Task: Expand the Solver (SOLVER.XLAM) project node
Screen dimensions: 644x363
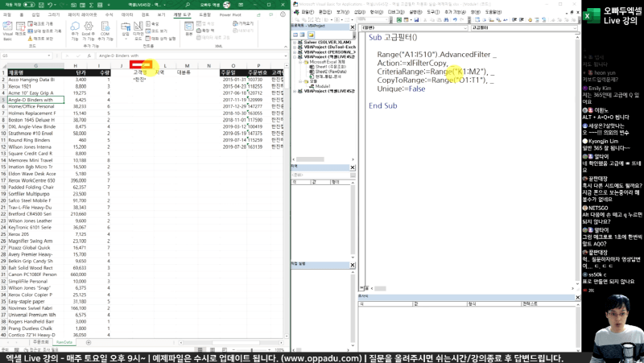Action: point(293,42)
